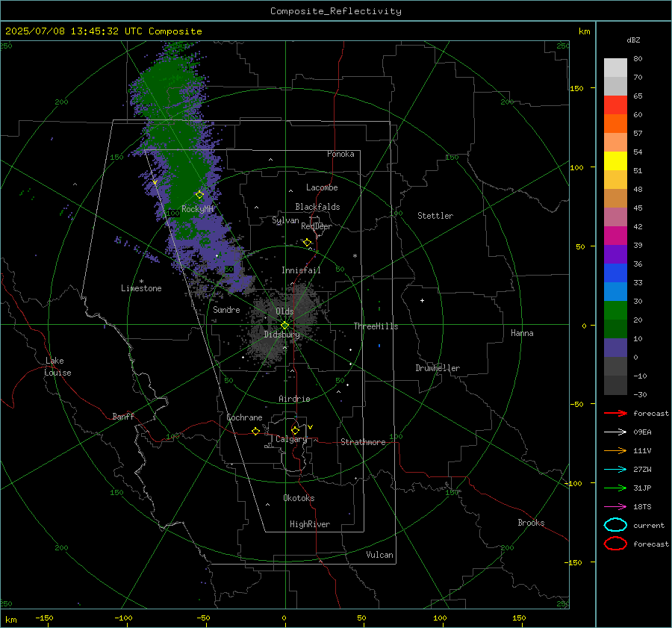
Task: Click the cyan 'current' ellipse legend icon
Action: (x=615, y=525)
